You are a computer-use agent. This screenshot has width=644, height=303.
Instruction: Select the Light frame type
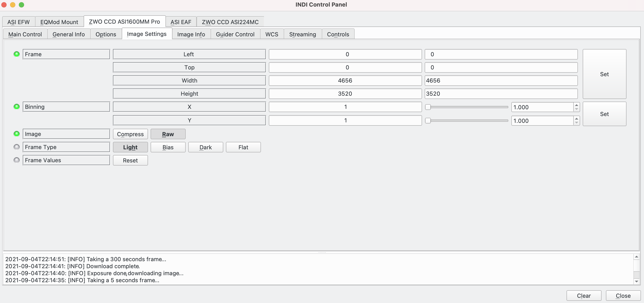pyautogui.click(x=130, y=147)
